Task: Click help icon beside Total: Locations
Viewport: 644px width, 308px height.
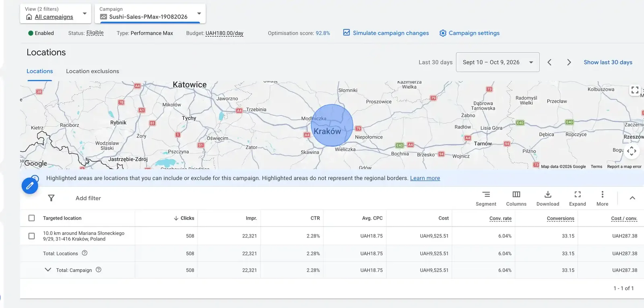Action: 85,253
